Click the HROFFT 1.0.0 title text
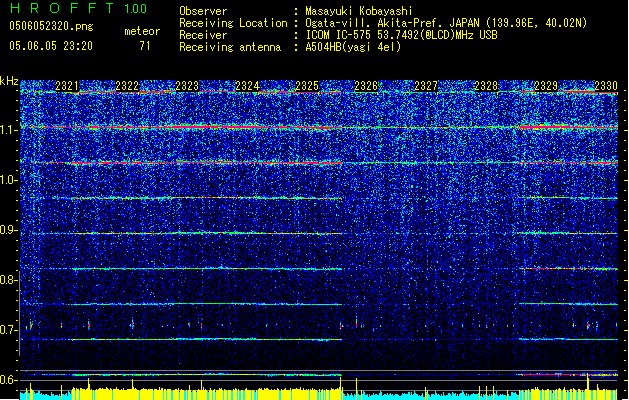Viewport: 629px width, 400px height. tap(78, 8)
